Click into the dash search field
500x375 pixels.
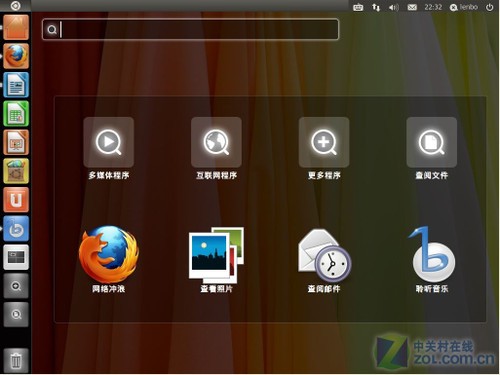191,29
